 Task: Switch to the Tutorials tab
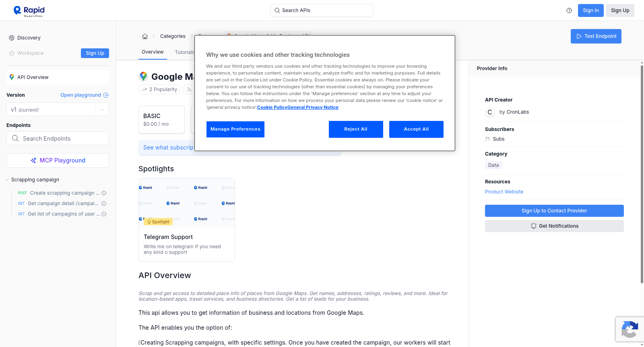click(x=185, y=52)
